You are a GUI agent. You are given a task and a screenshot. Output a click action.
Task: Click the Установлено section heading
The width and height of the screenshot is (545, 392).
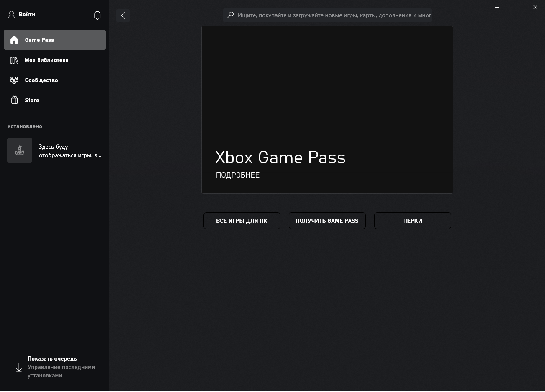pyautogui.click(x=25, y=126)
